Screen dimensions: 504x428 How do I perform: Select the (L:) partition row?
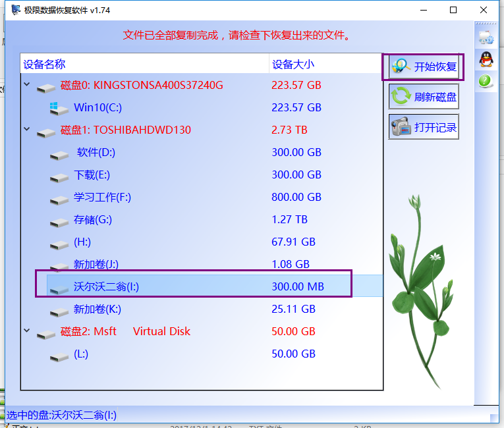click(x=202, y=354)
